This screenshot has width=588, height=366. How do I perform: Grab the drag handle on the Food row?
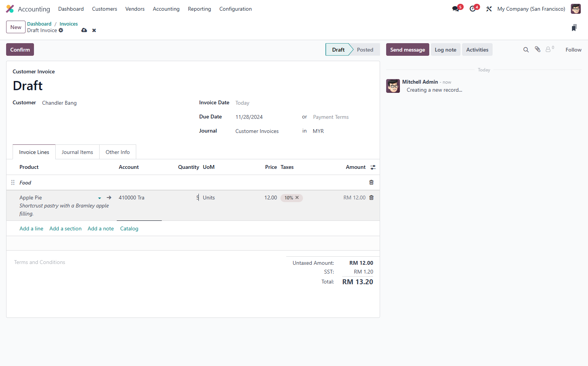click(13, 183)
